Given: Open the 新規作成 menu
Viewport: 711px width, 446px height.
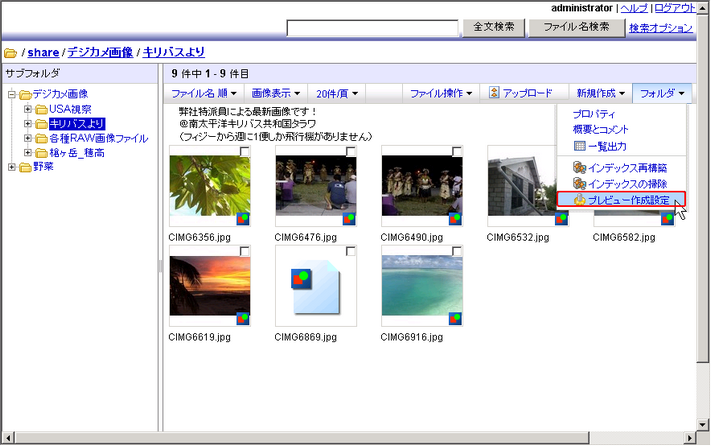Looking at the screenshot, I should pos(600,93).
